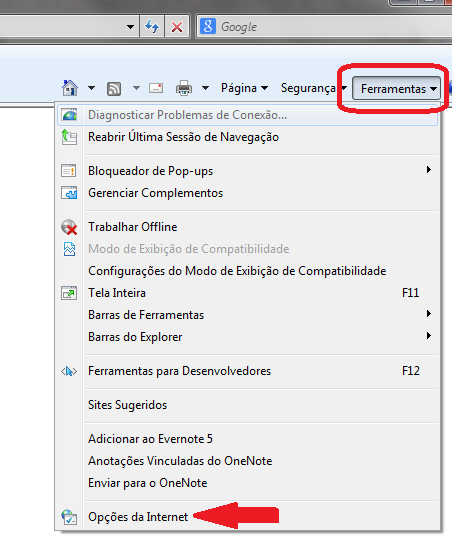Screen dimensions: 452x543
Task: Expand the Barras de Ferramentas submenu arrow
Action: (429, 314)
